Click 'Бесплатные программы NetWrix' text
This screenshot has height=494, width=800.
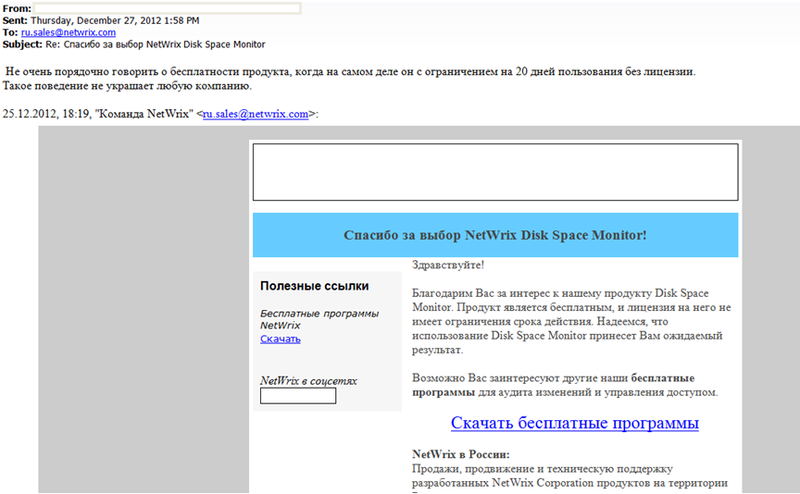pos(319,319)
